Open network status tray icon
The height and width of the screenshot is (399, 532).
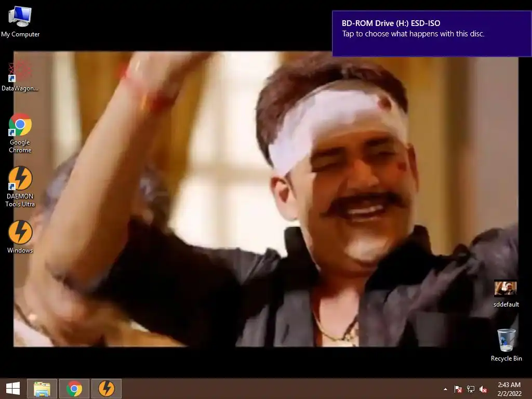pyautogui.click(x=471, y=389)
